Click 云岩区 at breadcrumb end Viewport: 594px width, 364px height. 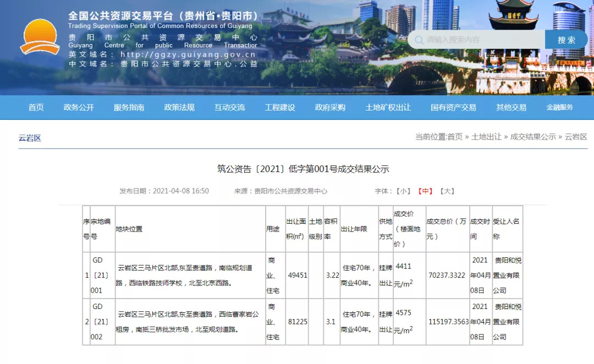576,137
